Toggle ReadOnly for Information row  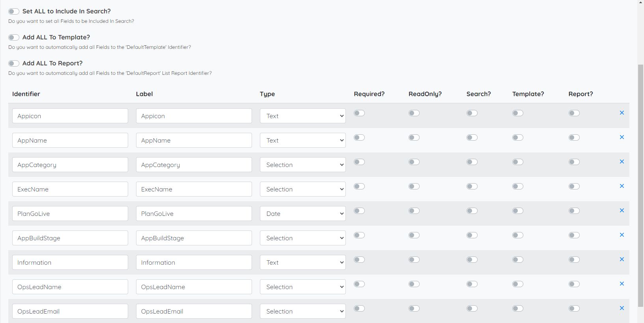coord(414,260)
